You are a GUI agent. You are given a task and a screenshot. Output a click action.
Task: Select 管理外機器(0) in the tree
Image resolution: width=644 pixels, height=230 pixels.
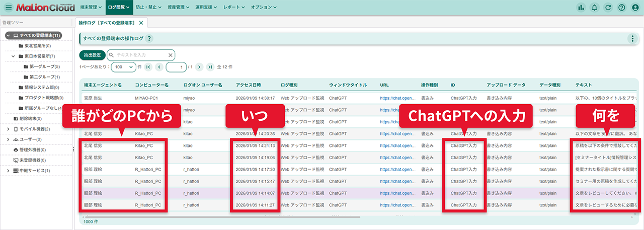click(x=33, y=149)
